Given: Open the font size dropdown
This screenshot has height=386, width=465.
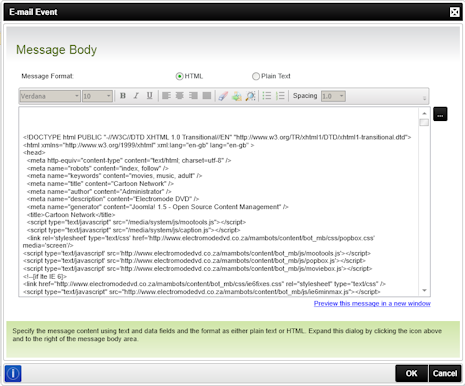Looking at the screenshot, I should click(x=97, y=96).
